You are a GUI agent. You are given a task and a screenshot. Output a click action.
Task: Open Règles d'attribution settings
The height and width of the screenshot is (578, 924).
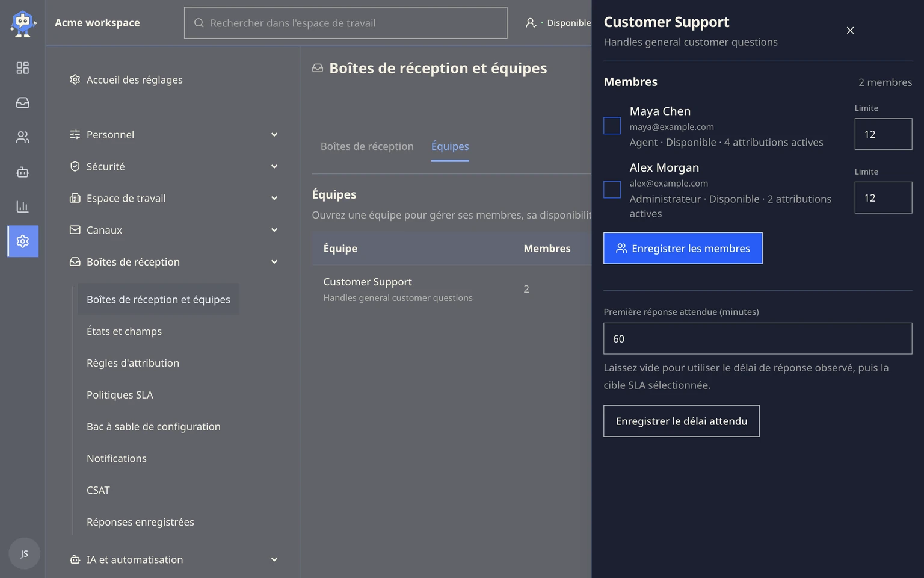(x=133, y=363)
